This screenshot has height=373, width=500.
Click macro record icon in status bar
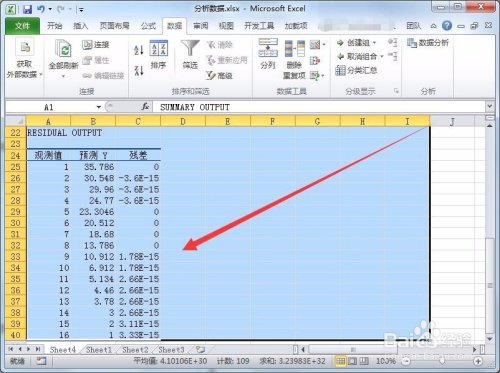[41, 361]
